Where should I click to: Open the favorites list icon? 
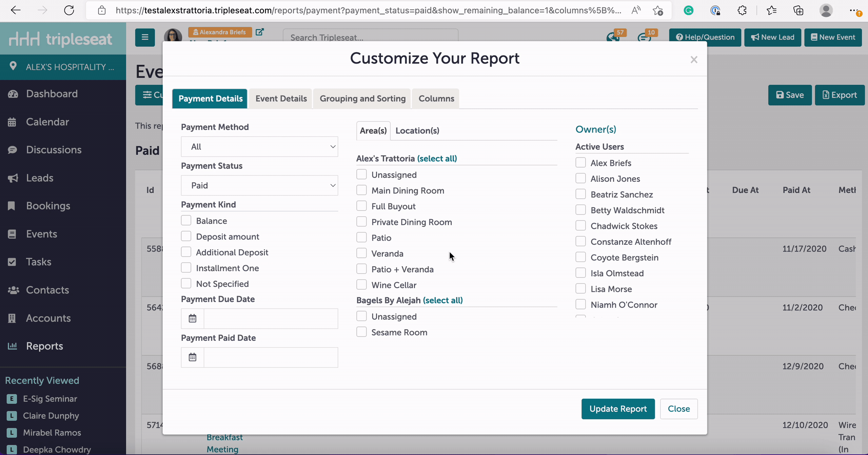(771, 11)
